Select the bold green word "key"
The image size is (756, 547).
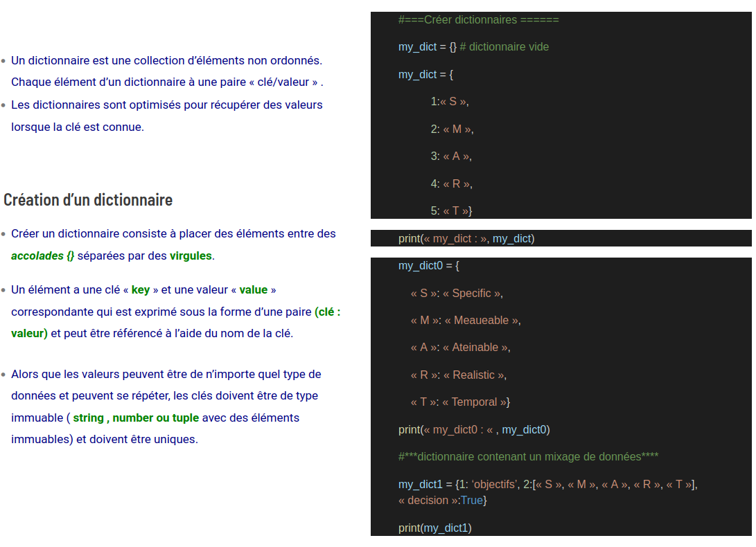pyautogui.click(x=141, y=289)
